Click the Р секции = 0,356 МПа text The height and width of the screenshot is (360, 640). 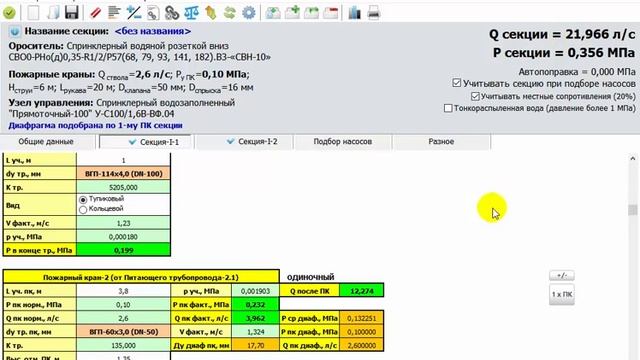tap(564, 53)
